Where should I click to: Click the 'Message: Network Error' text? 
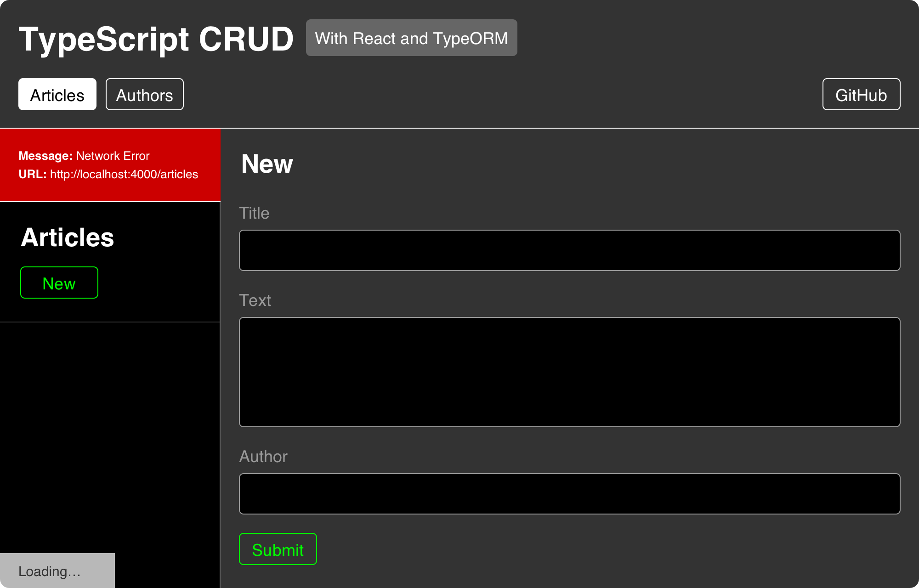84,156
